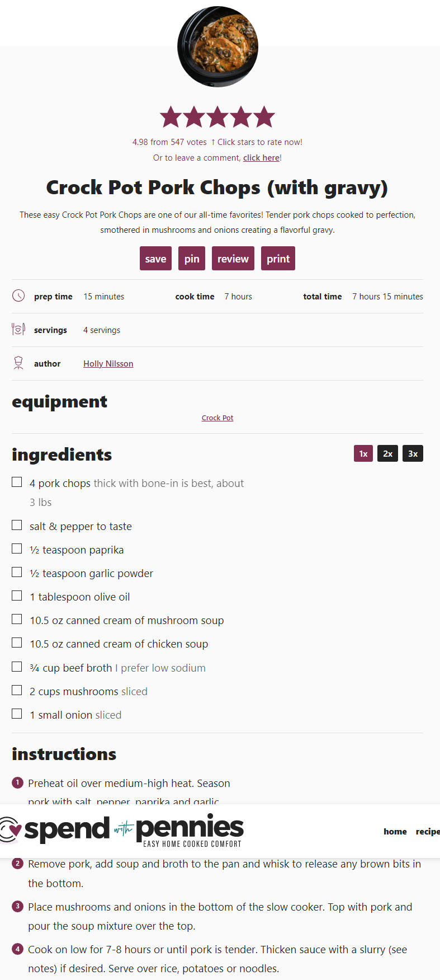Click the first rating star
Screen dimensions: 440x980
click(x=171, y=117)
